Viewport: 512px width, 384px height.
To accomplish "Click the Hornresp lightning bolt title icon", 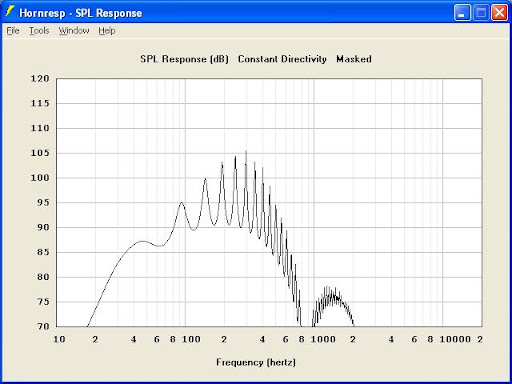I will click(9, 12).
